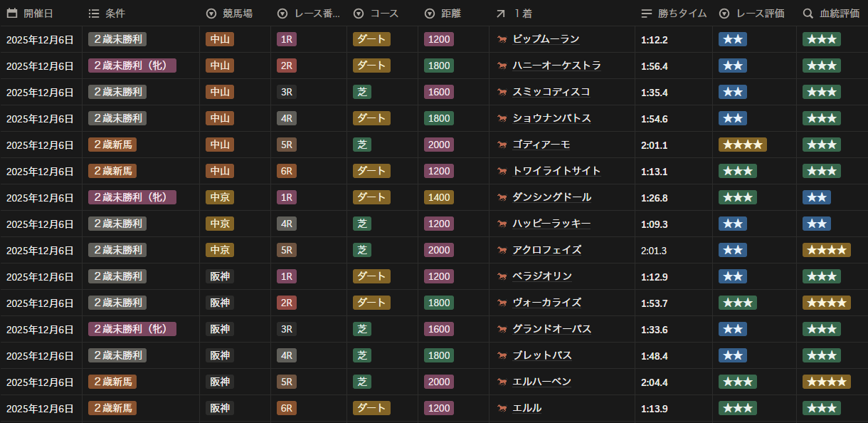Viewport: 868px width, 423px height.
Task: Open the グランドオーパス page link
Action: coord(551,329)
